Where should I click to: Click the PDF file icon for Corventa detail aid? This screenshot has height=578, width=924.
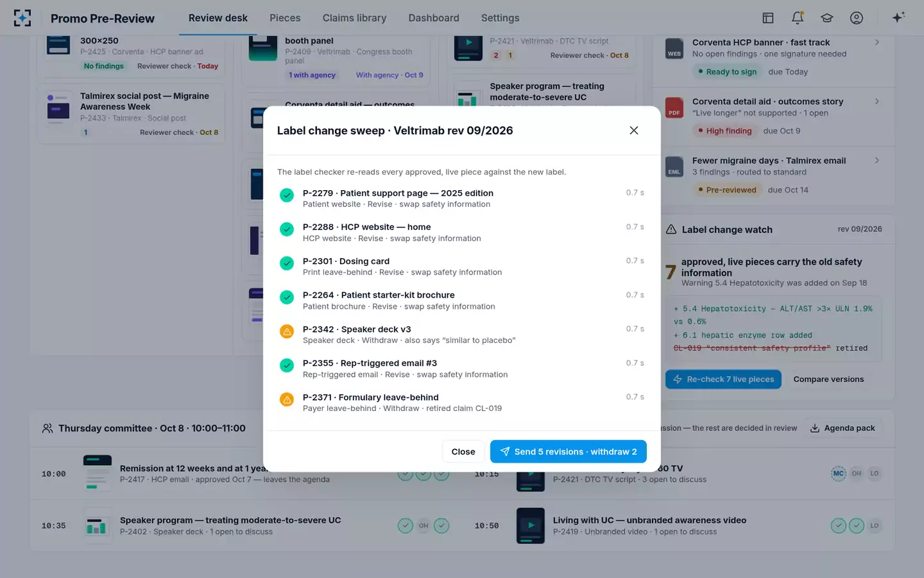click(674, 108)
